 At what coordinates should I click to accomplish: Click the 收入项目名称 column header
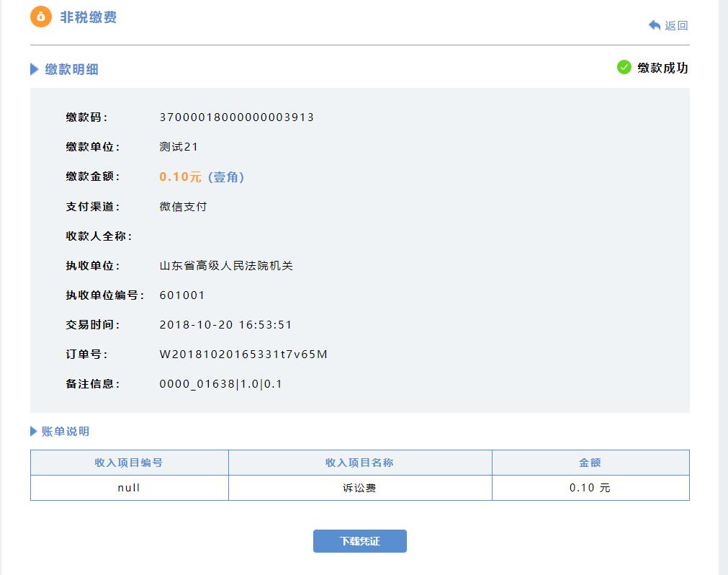point(359,463)
